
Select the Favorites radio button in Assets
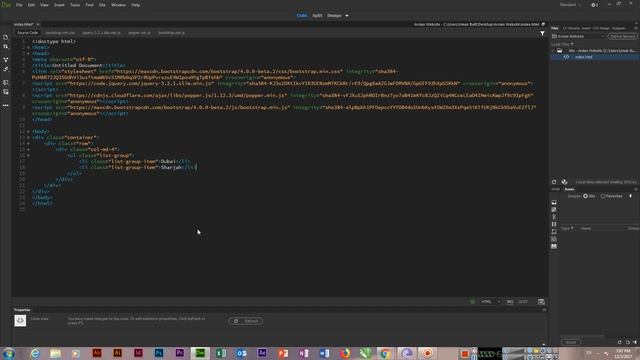tap(603, 196)
